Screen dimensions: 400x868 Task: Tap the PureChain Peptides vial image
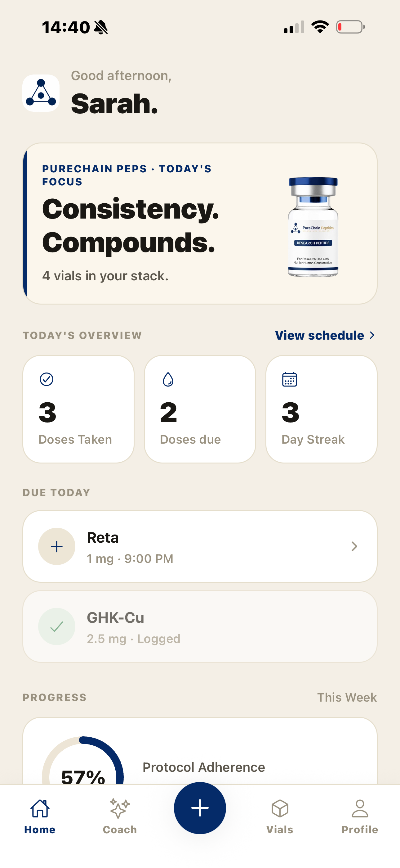click(313, 227)
